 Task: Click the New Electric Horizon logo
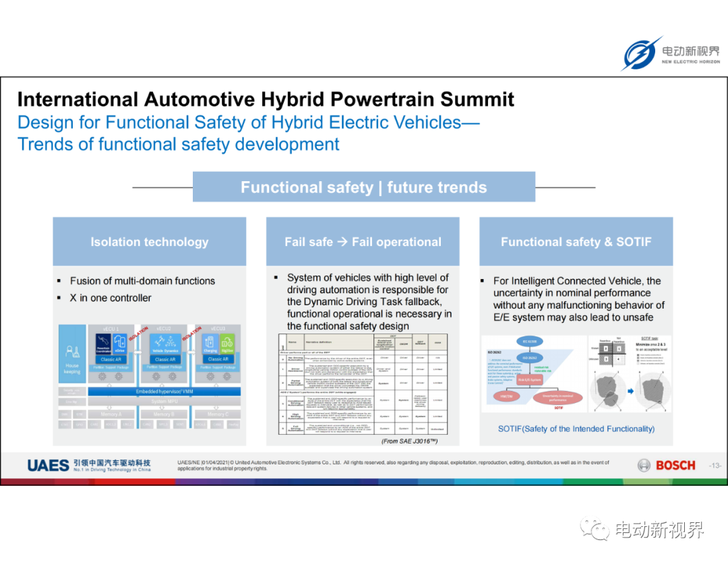pyautogui.click(x=671, y=54)
